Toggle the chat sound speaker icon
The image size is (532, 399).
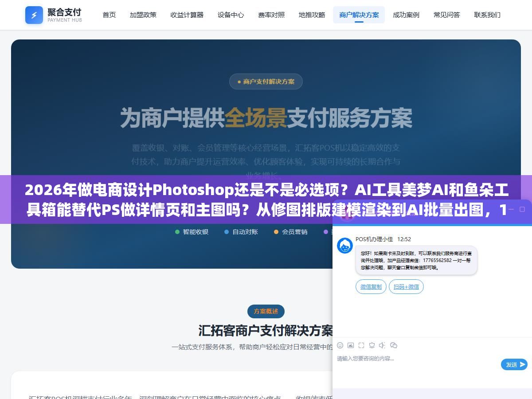[382, 345]
